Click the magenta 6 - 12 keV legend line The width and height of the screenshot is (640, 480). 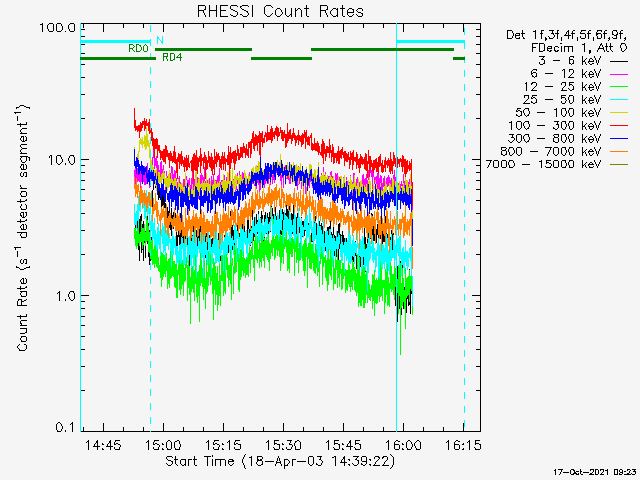(x=617, y=75)
